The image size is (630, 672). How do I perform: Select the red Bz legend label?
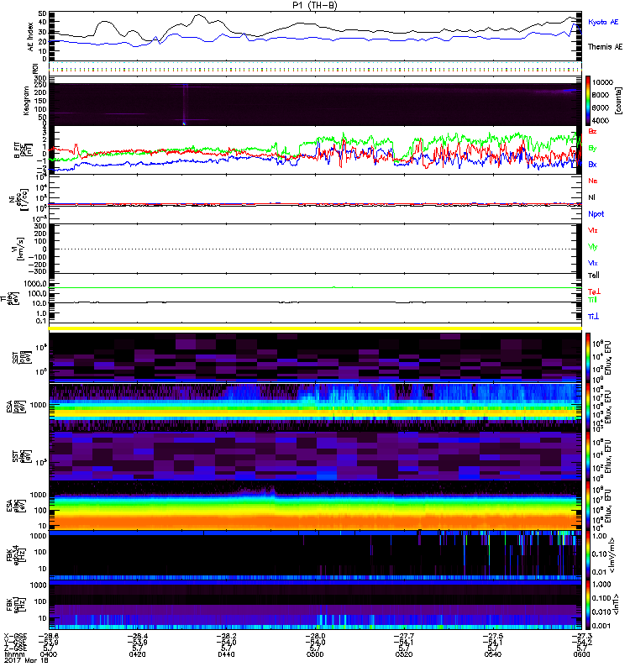pyautogui.click(x=592, y=132)
